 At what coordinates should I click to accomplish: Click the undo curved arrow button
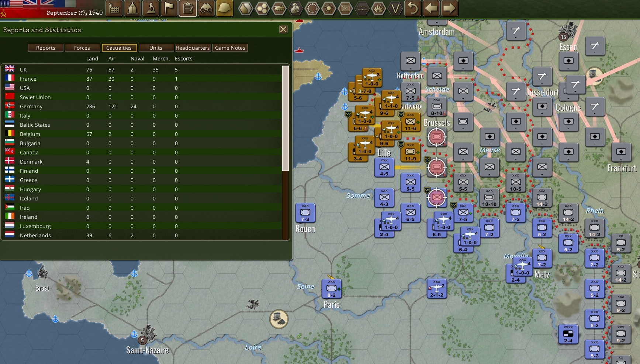(413, 8)
